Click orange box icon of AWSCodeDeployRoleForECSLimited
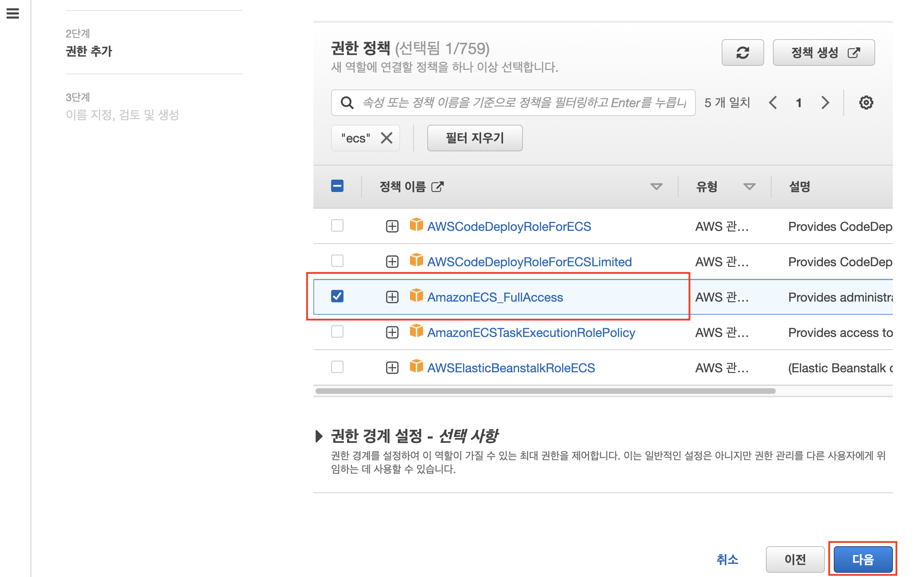The height and width of the screenshot is (577, 924). [x=416, y=260]
